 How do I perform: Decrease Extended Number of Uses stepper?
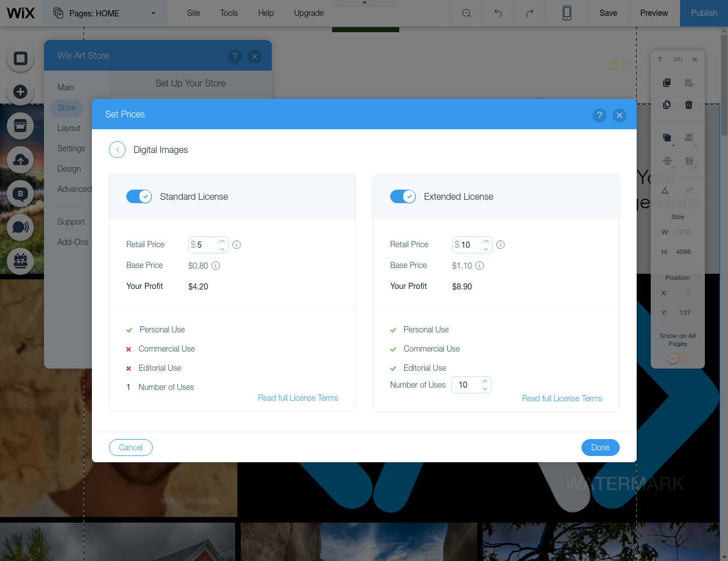(485, 389)
